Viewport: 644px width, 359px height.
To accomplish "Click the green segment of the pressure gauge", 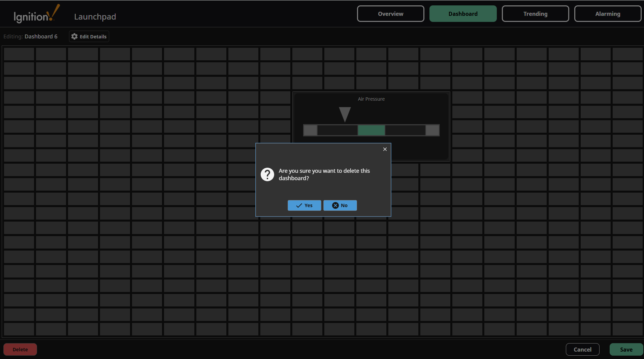I will coord(371,130).
